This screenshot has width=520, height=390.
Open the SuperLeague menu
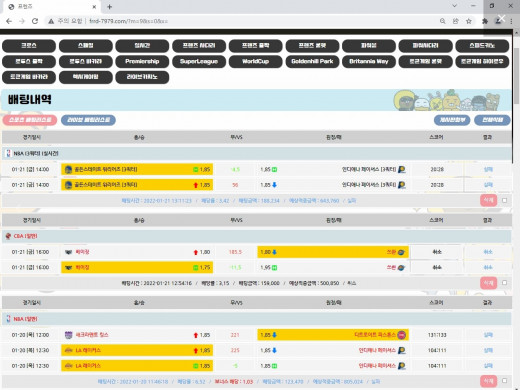[x=199, y=61]
